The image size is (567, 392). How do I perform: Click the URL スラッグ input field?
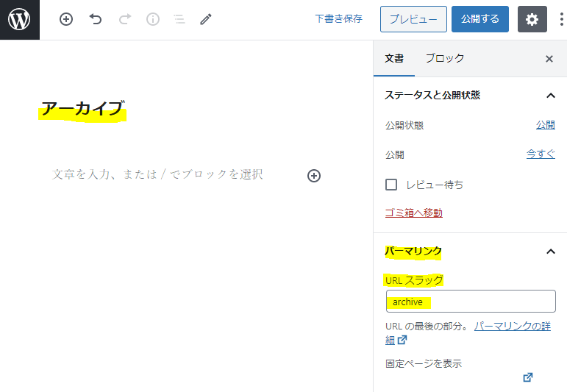pyautogui.click(x=471, y=302)
